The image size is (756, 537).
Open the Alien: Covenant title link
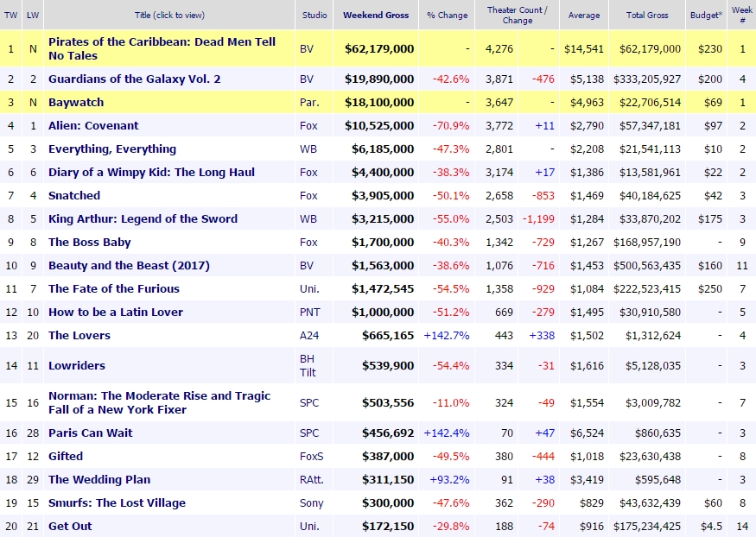click(93, 126)
